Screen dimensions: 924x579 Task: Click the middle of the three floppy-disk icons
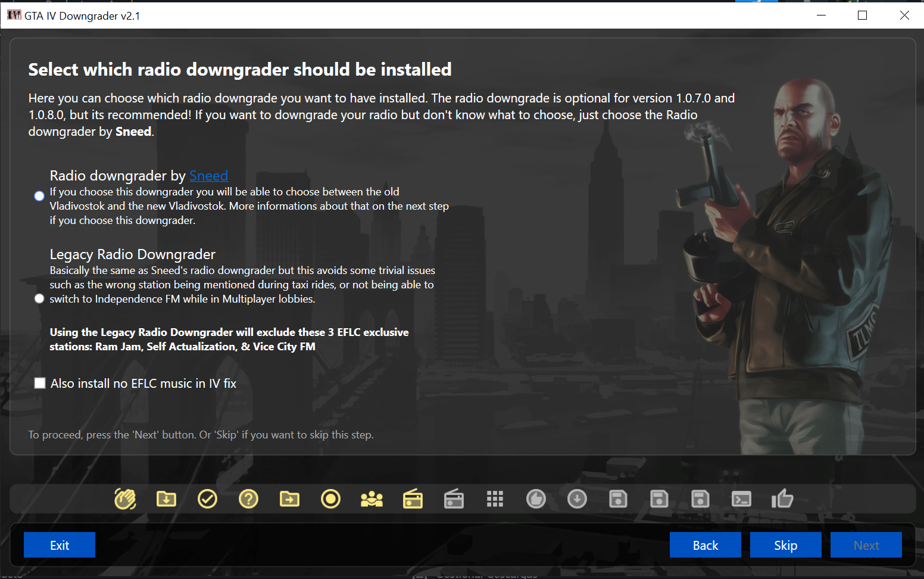[659, 499]
